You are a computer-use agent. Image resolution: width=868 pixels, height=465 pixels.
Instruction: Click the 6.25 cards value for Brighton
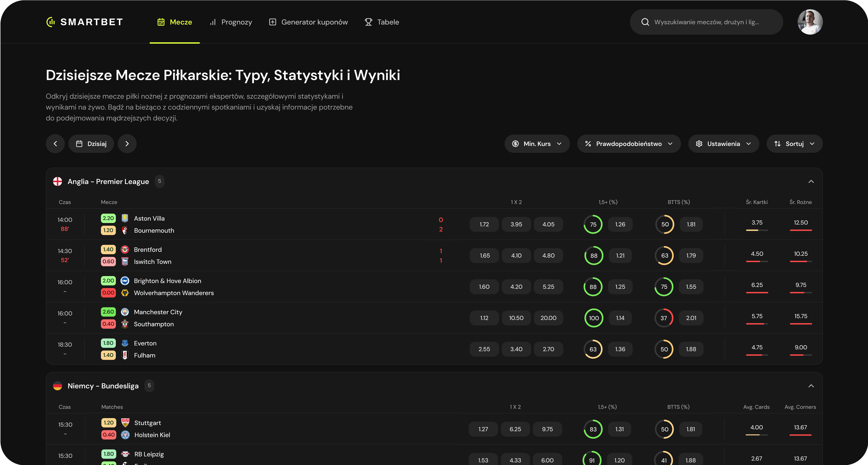757,285
